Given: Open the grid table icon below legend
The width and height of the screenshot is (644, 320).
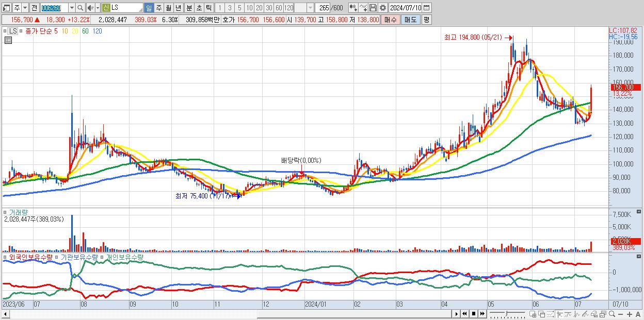Looking at the screenshot, I should click(x=7, y=40).
